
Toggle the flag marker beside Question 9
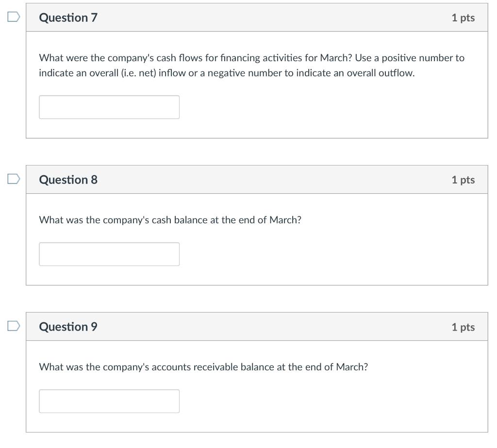click(13, 327)
